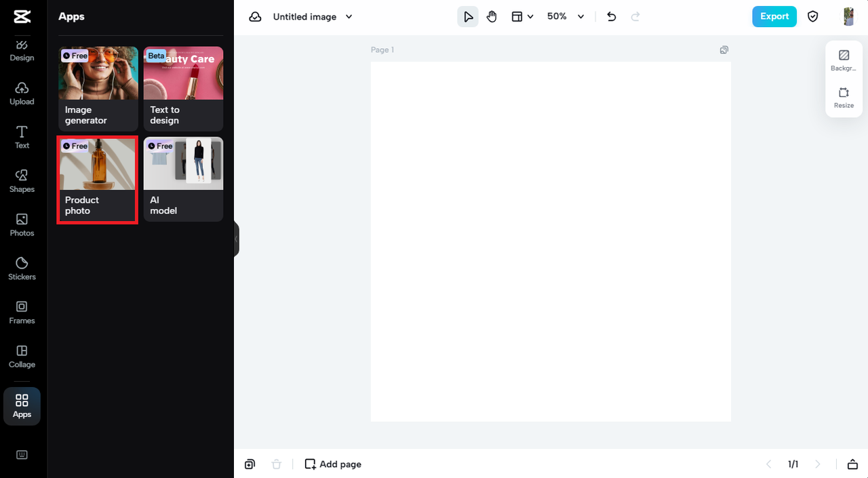Open the Shapes panel in sidebar
This screenshot has height=478, width=868.
point(22,181)
